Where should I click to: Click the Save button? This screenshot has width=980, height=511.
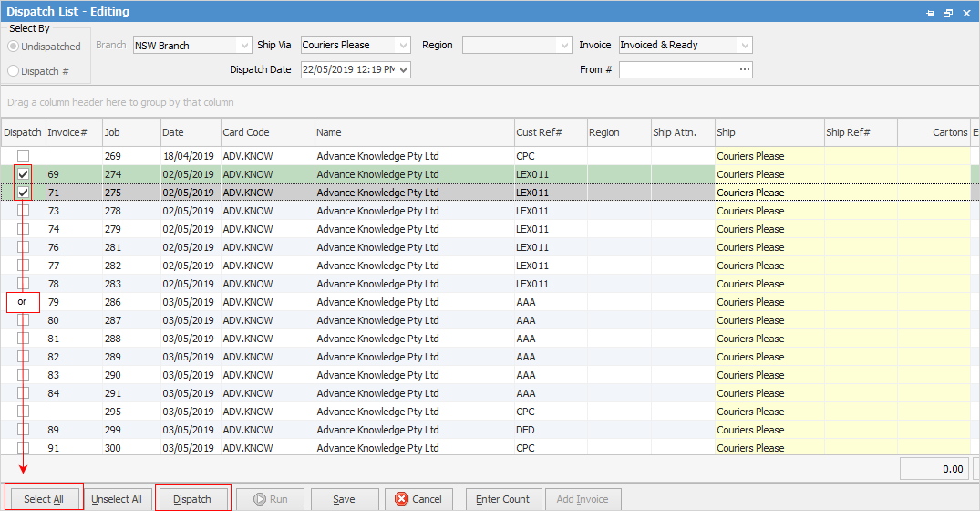point(344,499)
